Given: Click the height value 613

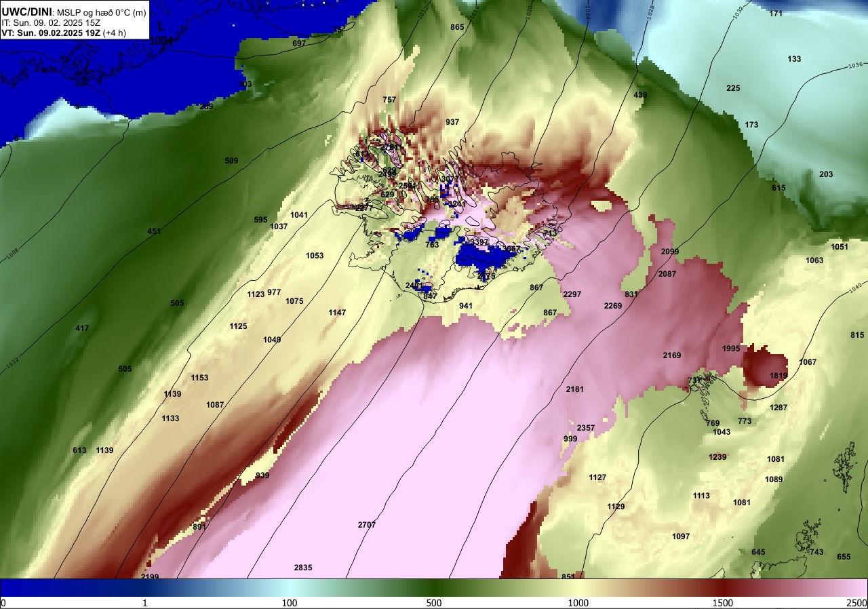Looking at the screenshot, I should 79,450.
